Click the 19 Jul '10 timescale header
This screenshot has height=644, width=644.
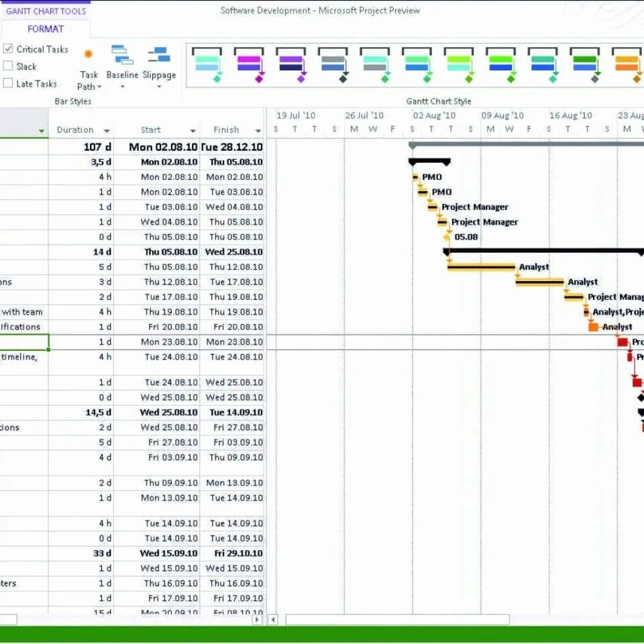pyautogui.click(x=296, y=115)
